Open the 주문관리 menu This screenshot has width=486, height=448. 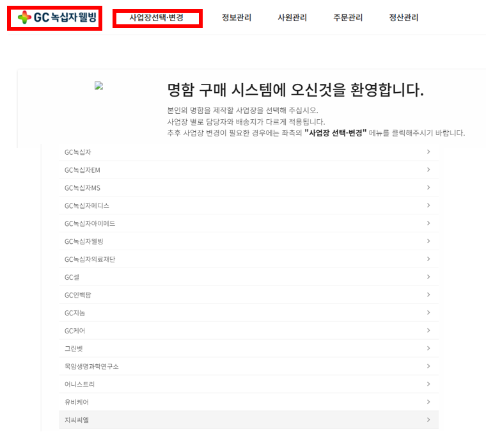[348, 18]
